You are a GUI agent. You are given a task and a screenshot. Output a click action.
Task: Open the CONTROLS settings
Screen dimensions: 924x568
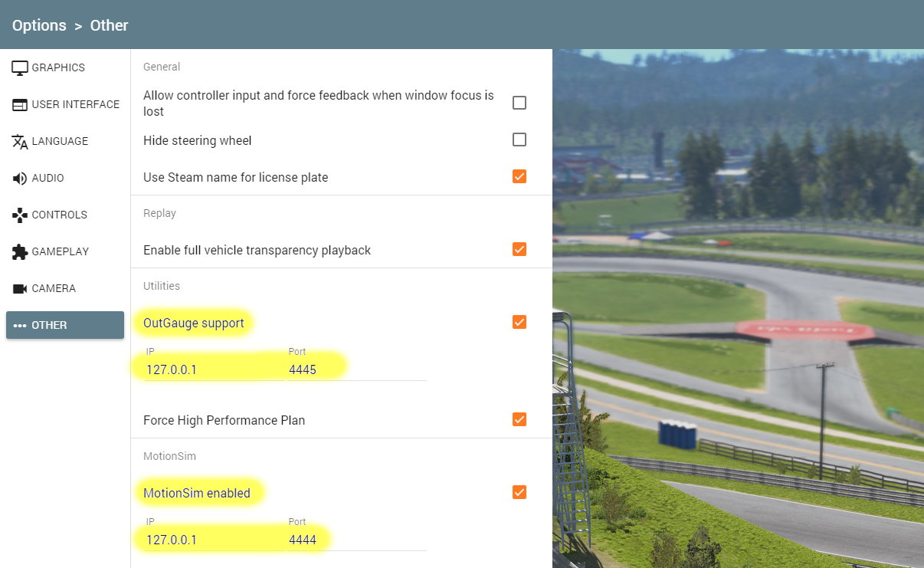click(x=65, y=215)
